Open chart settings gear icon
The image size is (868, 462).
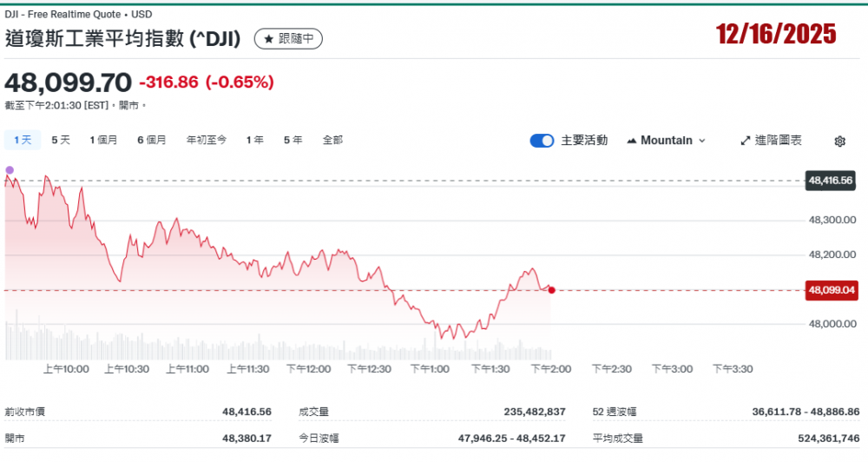click(839, 142)
